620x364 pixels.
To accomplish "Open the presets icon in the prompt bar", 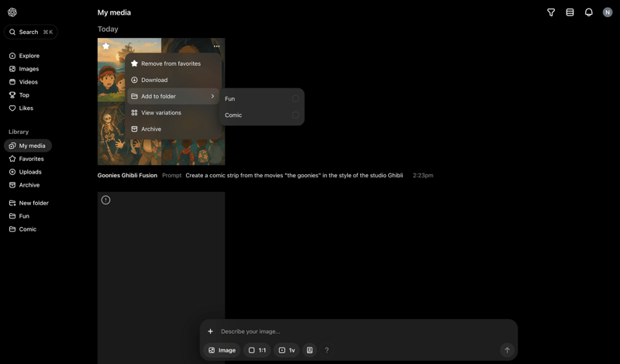I will (x=309, y=350).
